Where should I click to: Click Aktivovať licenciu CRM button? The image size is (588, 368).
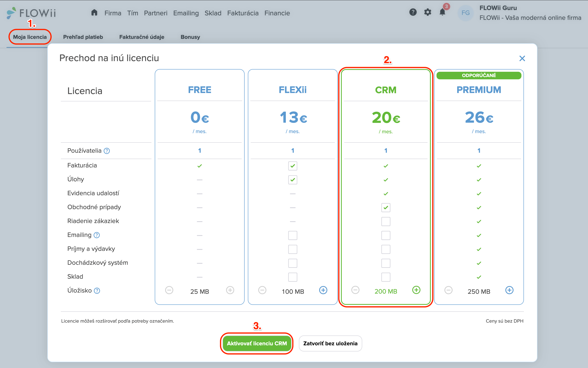(257, 343)
